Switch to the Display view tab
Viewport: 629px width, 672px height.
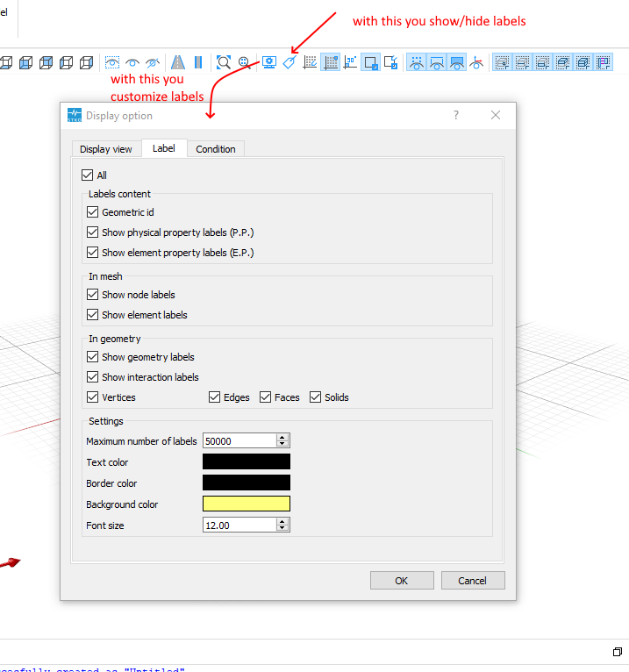click(x=106, y=149)
